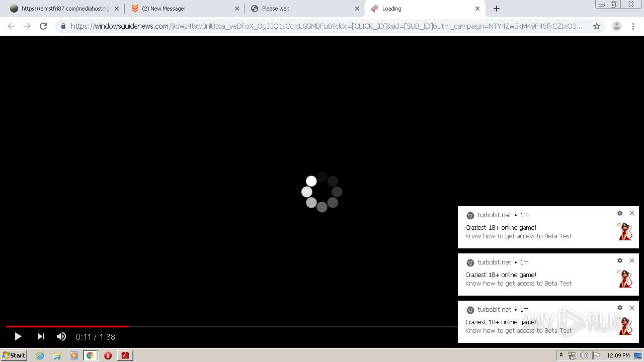Screen dimensions: 644x362
Task: Open Action Center flag icon
Action: pyautogui.click(x=596, y=355)
